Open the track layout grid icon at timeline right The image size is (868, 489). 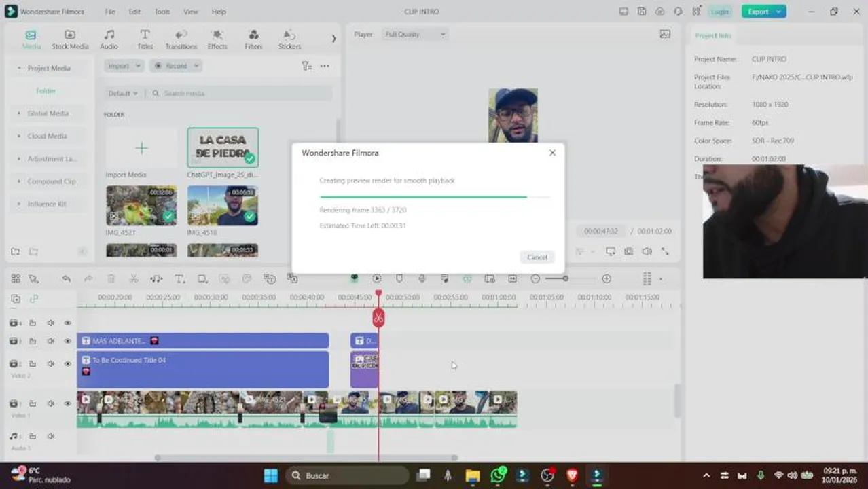point(647,278)
